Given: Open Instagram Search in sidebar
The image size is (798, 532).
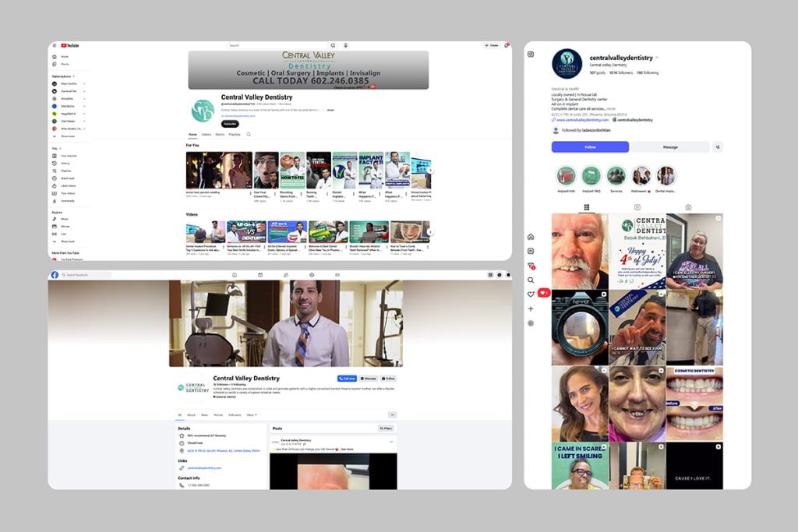Looking at the screenshot, I should (530, 280).
